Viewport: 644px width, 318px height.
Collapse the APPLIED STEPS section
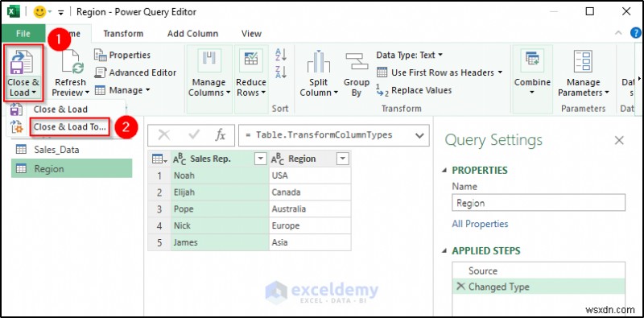tap(445, 250)
